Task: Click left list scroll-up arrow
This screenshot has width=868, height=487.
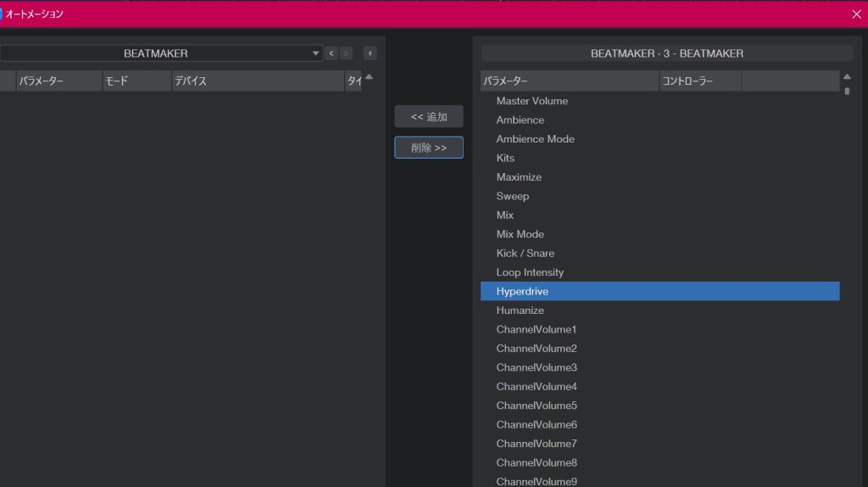Action: 369,77
